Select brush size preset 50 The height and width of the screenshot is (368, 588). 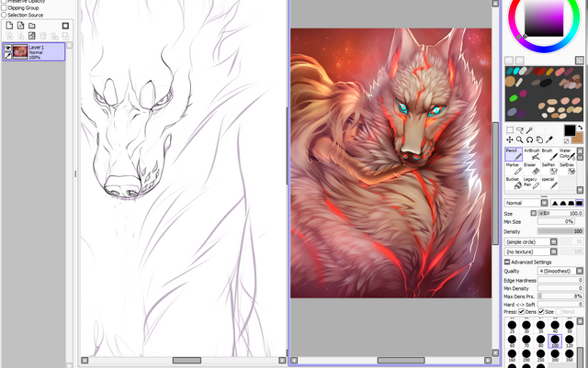pyautogui.click(x=570, y=327)
